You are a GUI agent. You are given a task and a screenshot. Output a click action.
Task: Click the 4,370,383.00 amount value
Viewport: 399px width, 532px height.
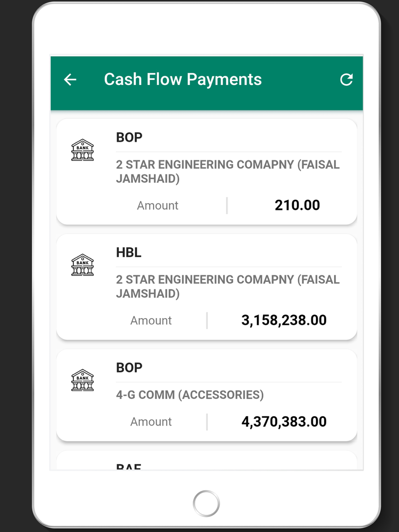tap(284, 422)
